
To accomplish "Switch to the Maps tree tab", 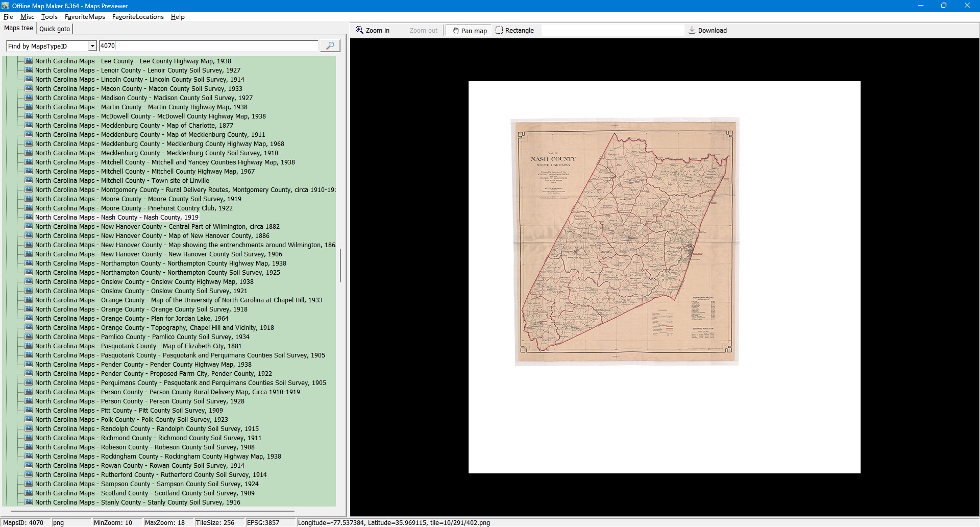I will click(x=18, y=29).
